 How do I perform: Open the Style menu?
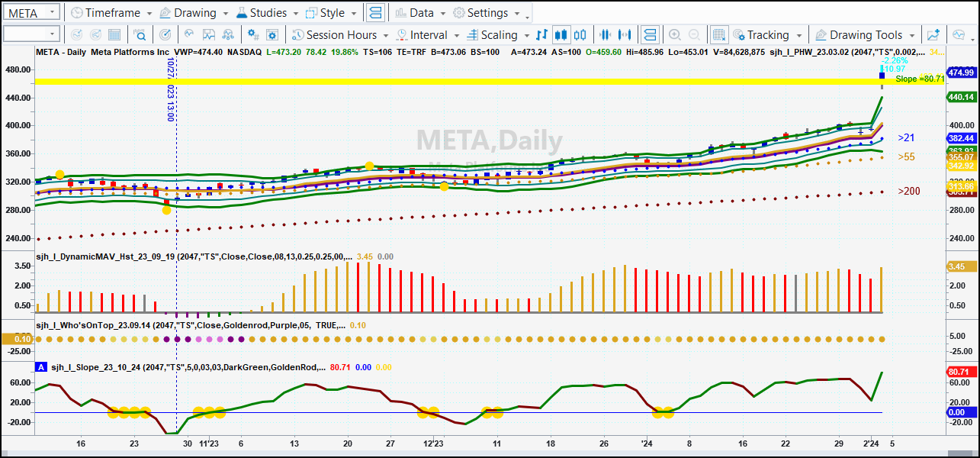point(332,13)
